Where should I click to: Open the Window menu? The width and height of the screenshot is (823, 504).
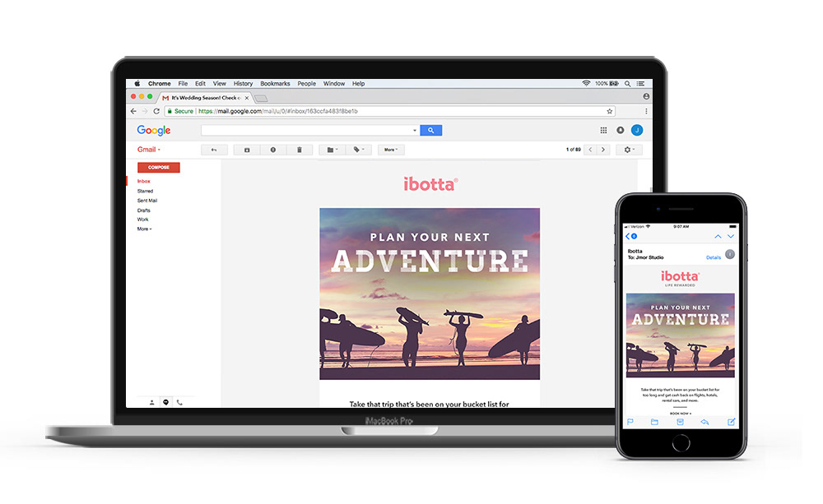[334, 84]
